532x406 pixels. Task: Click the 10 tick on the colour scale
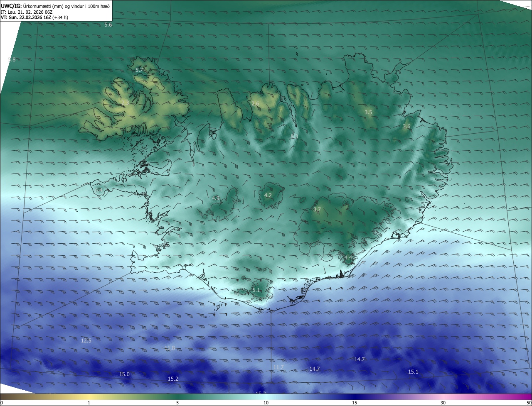click(x=266, y=403)
